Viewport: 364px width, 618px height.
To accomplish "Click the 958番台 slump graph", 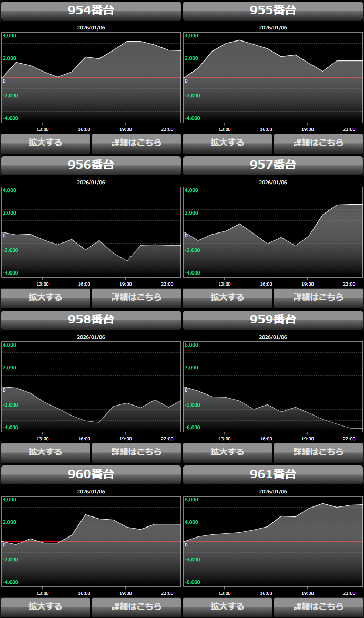I will pos(91,387).
